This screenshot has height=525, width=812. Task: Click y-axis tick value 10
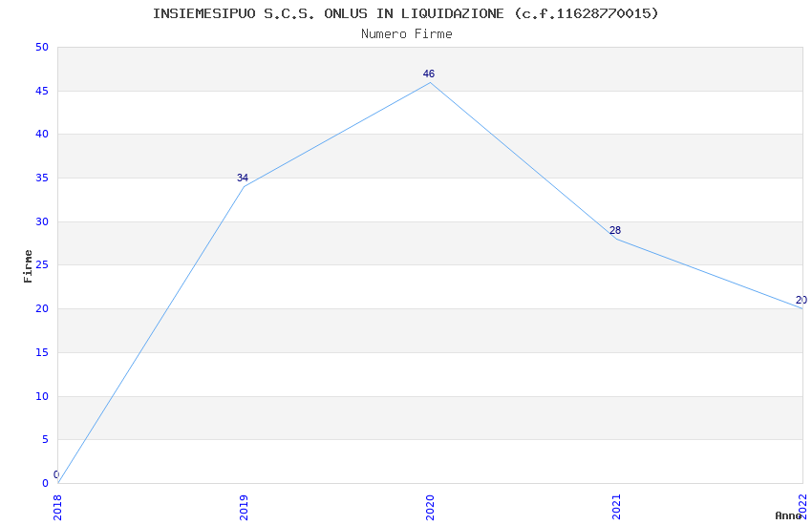pos(42,397)
